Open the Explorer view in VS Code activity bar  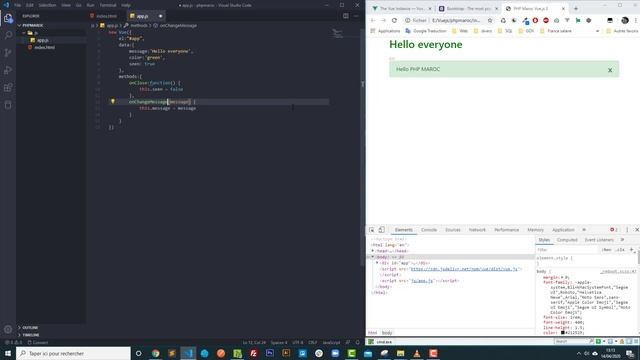[x=8, y=18]
